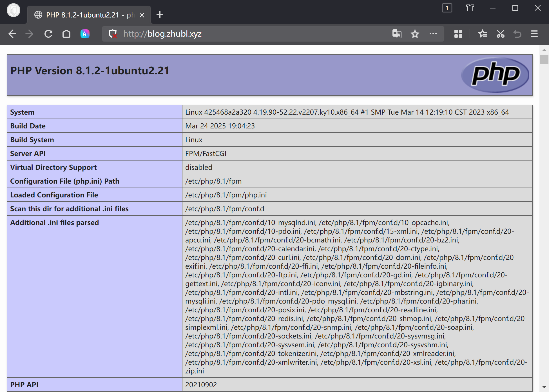Open the browser hamburger main menu
The height and width of the screenshot is (392, 549).
(534, 34)
